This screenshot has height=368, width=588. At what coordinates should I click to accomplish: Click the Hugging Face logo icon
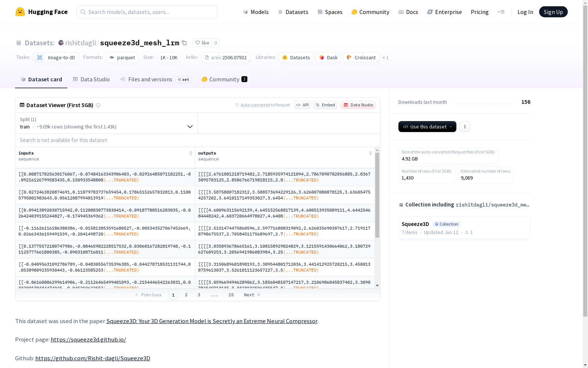point(20,12)
